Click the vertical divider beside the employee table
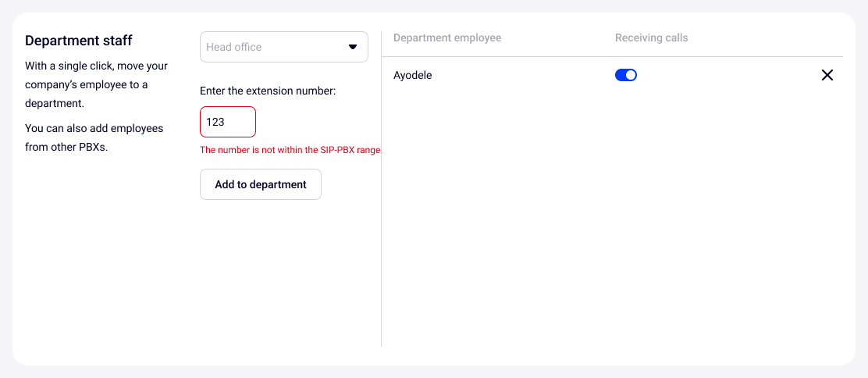 click(x=381, y=234)
